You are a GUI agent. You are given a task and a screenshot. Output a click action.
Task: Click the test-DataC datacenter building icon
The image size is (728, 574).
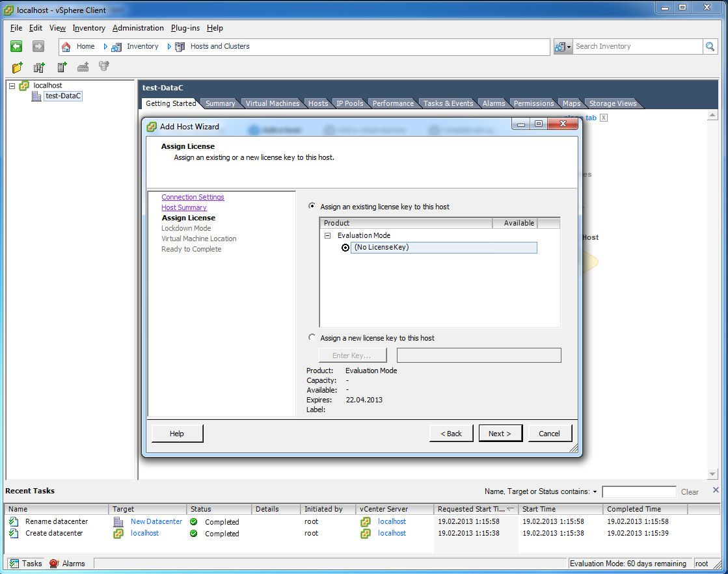click(x=36, y=96)
